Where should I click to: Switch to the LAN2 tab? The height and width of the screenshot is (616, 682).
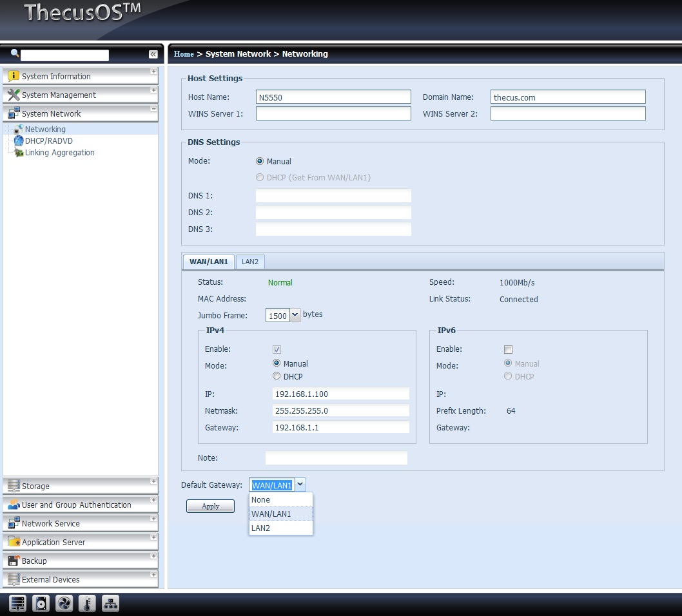[x=250, y=262]
